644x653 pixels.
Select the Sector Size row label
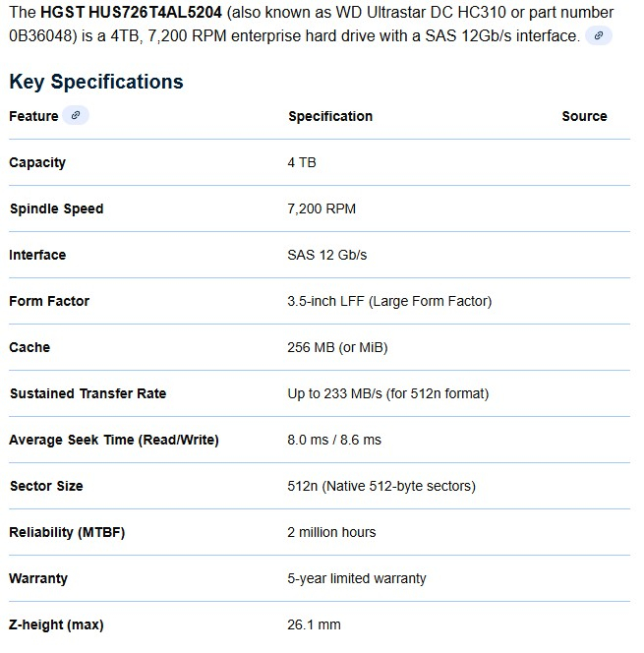point(46,486)
